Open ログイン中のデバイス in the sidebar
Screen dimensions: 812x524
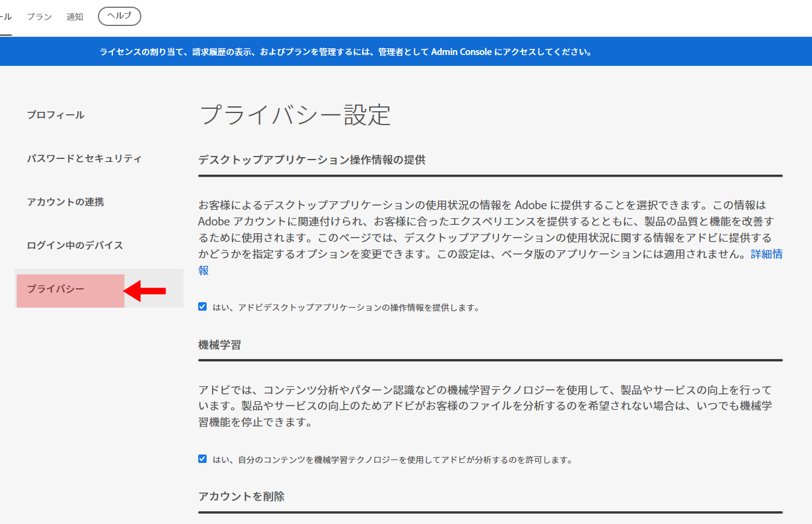point(75,245)
